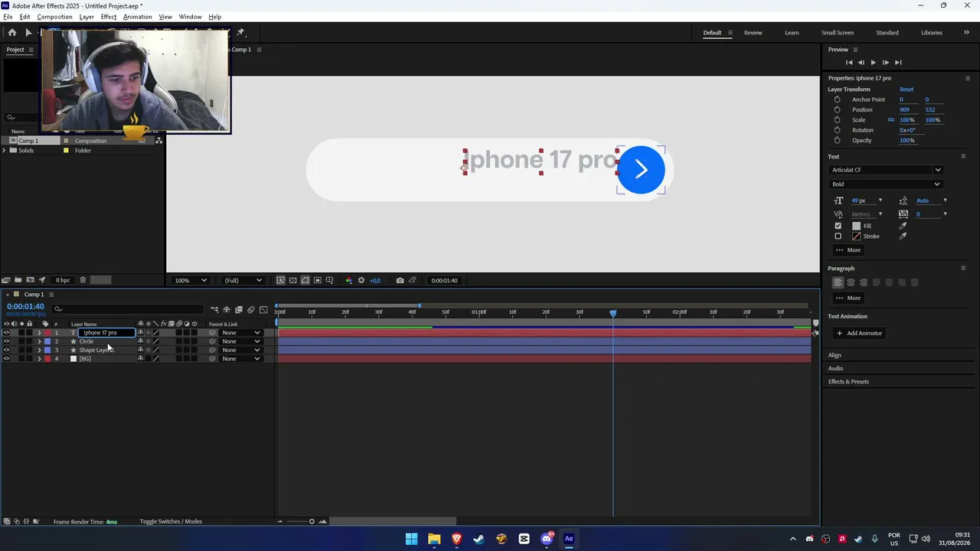980x551 pixels.
Task: Jump to last frame in Preview panel
Action: (x=898, y=62)
